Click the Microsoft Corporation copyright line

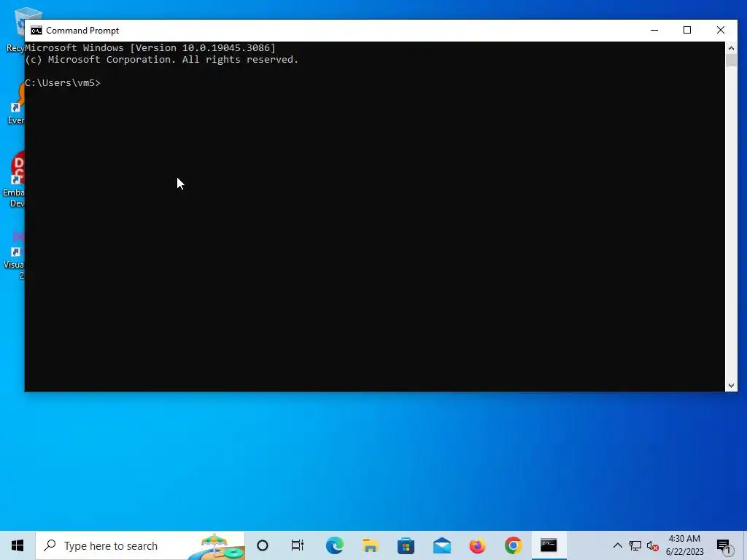pos(161,60)
